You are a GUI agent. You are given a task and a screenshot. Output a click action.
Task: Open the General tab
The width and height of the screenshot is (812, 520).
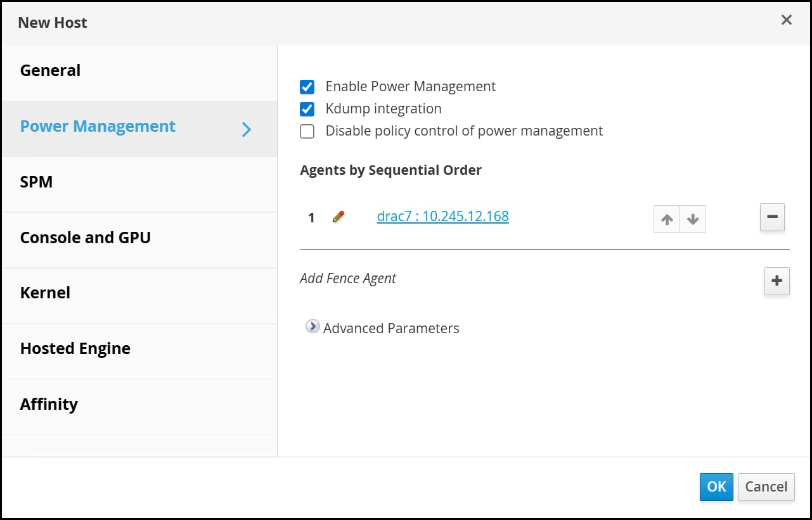point(139,73)
